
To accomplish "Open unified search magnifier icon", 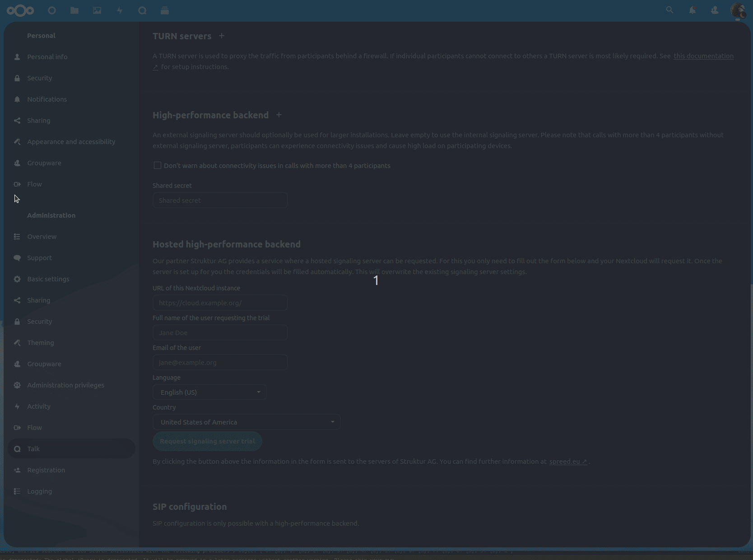I will [670, 10].
